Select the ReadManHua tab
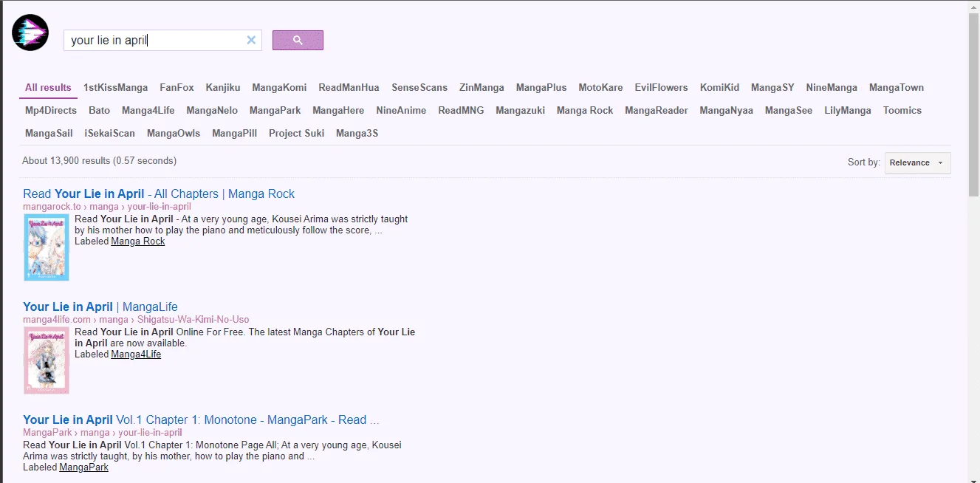The image size is (980, 483). coord(349,87)
